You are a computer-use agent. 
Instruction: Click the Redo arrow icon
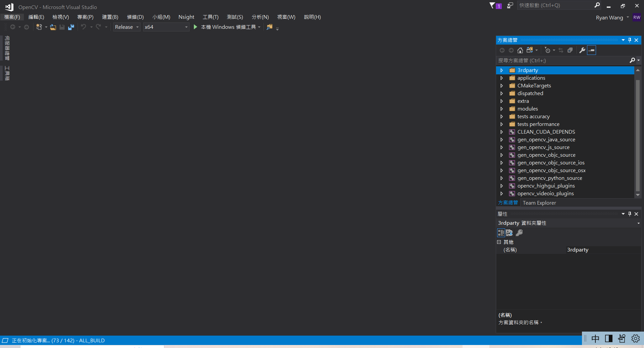point(98,27)
